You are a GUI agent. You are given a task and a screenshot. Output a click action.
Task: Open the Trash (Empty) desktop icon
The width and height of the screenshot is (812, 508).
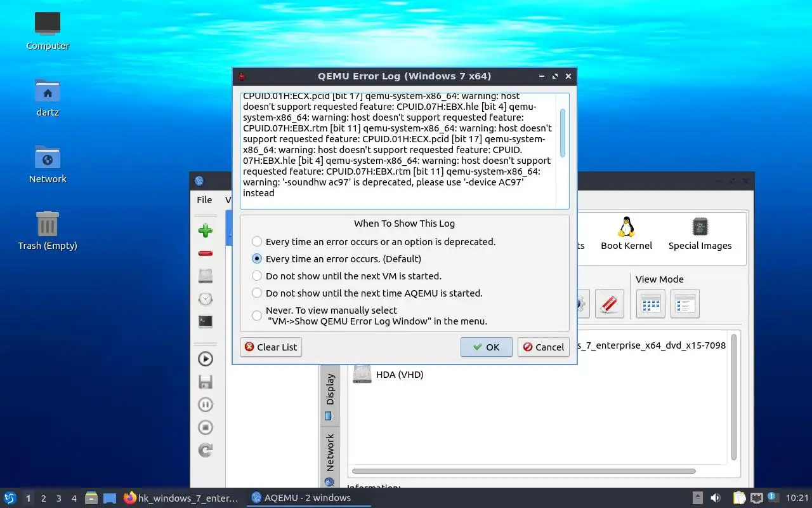tap(48, 231)
